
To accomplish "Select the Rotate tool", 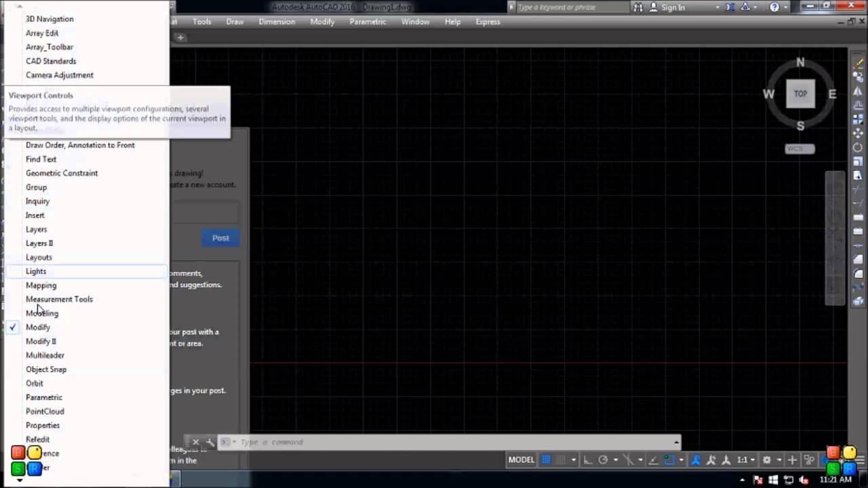I will (x=858, y=147).
